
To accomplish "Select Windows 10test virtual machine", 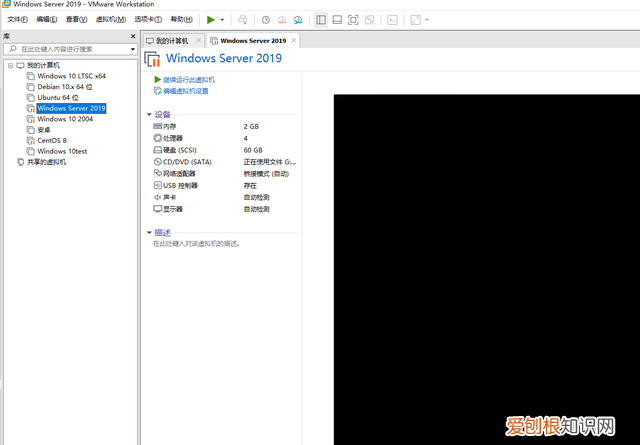I will click(62, 151).
